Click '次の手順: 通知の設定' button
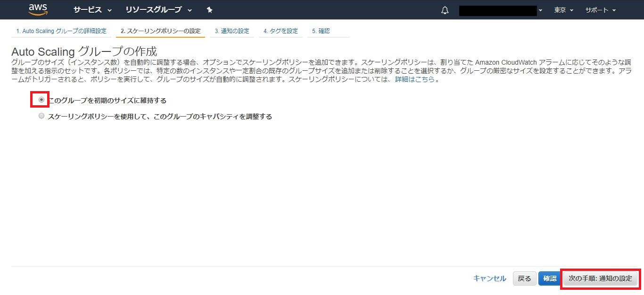 click(x=600, y=278)
